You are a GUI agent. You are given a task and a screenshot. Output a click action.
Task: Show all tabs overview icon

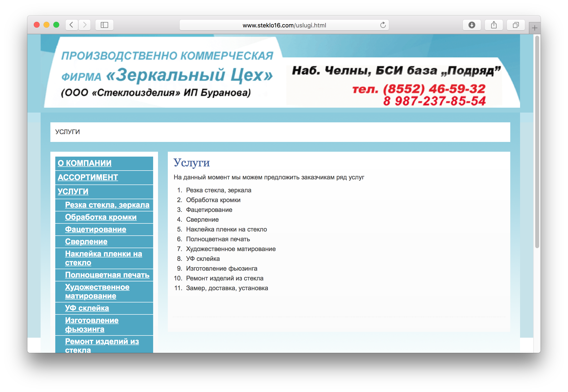click(x=516, y=25)
